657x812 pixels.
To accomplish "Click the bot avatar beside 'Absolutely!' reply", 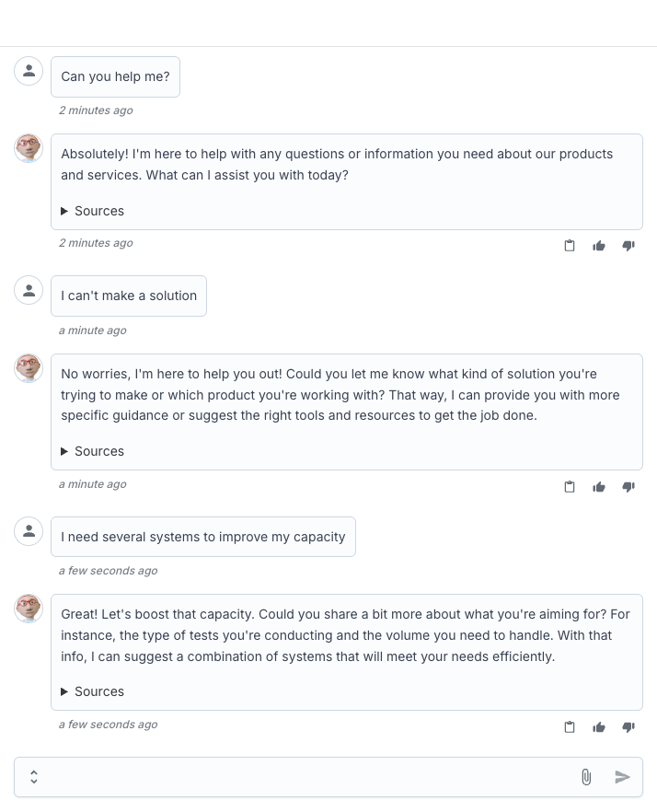I will [29, 148].
